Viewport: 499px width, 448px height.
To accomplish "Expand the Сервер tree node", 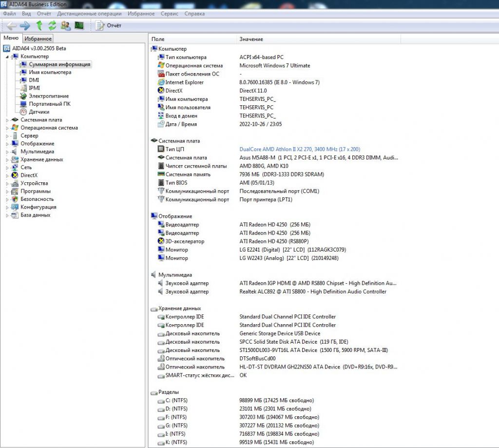I will (7, 136).
